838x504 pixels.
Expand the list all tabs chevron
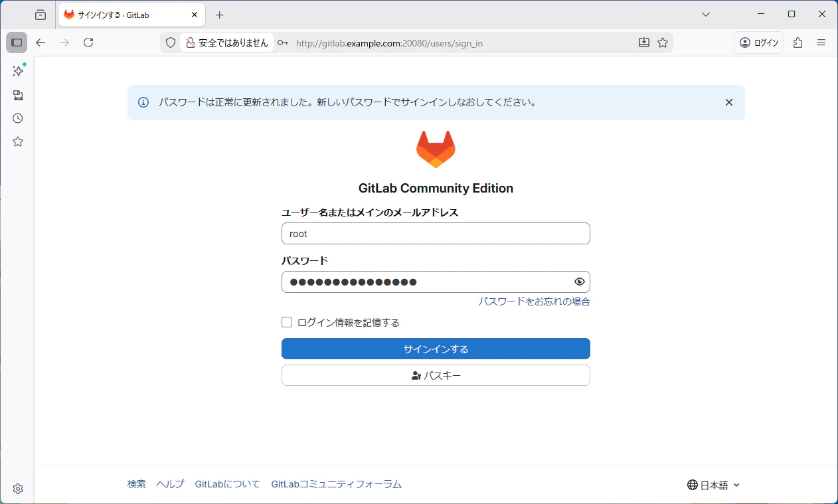[706, 15]
